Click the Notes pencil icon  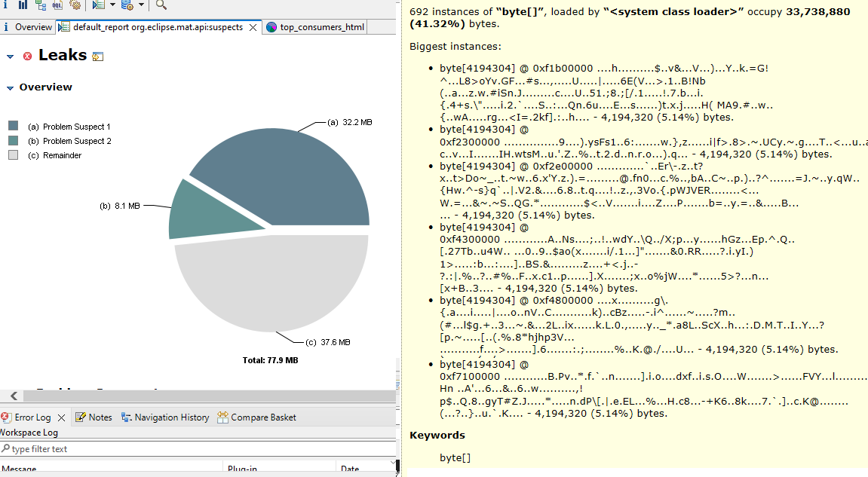[80, 417]
